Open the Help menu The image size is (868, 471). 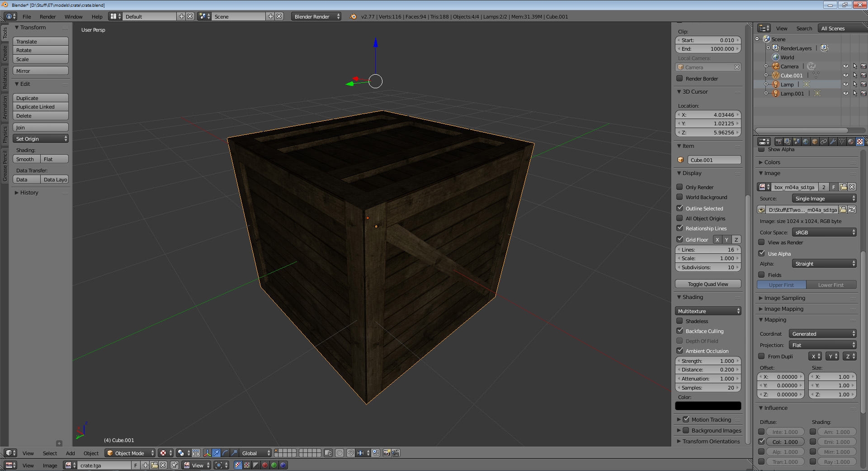(x=97, y=16)
